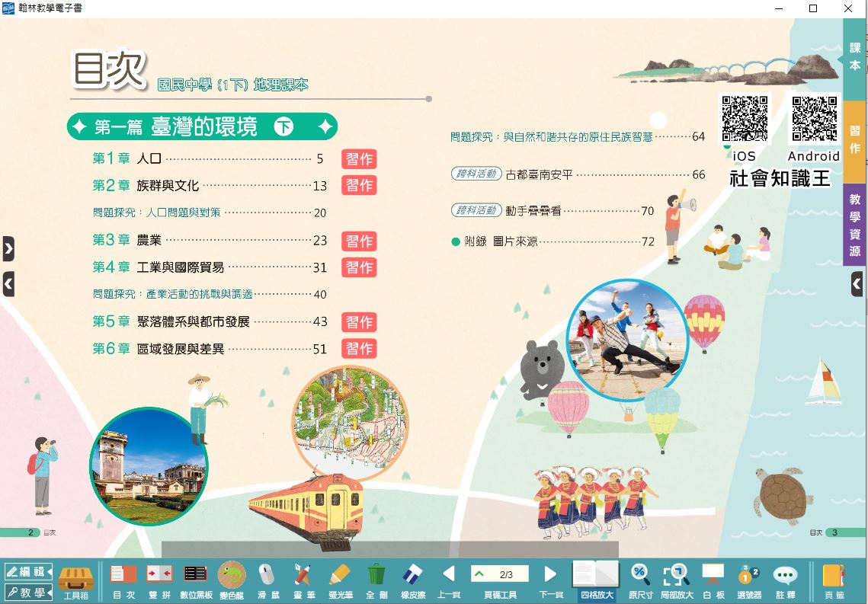This screenshot has height=604, width=868.
Task: Toggle 雙拼 double-page view
Action: (159, 580)
